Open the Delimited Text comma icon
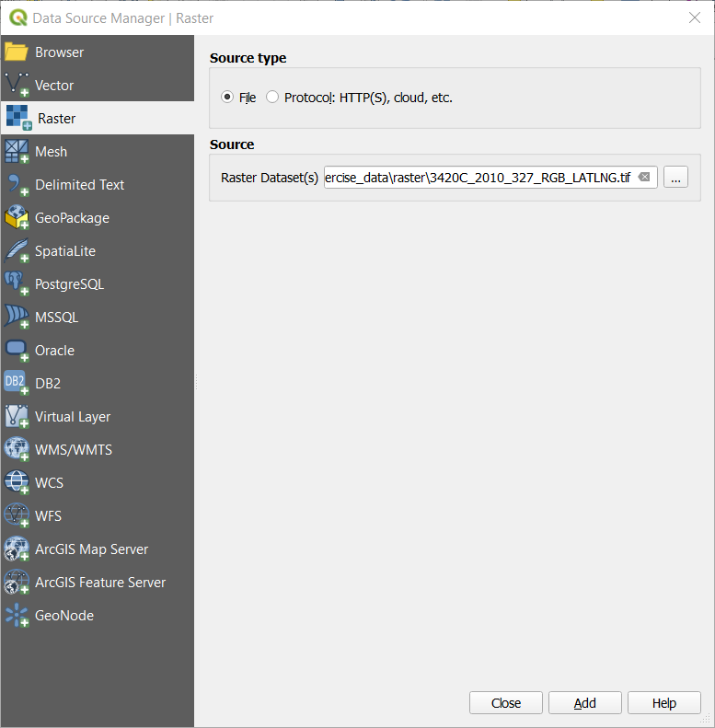Screen dimensions: 715x728 click(x=17, y=185)
